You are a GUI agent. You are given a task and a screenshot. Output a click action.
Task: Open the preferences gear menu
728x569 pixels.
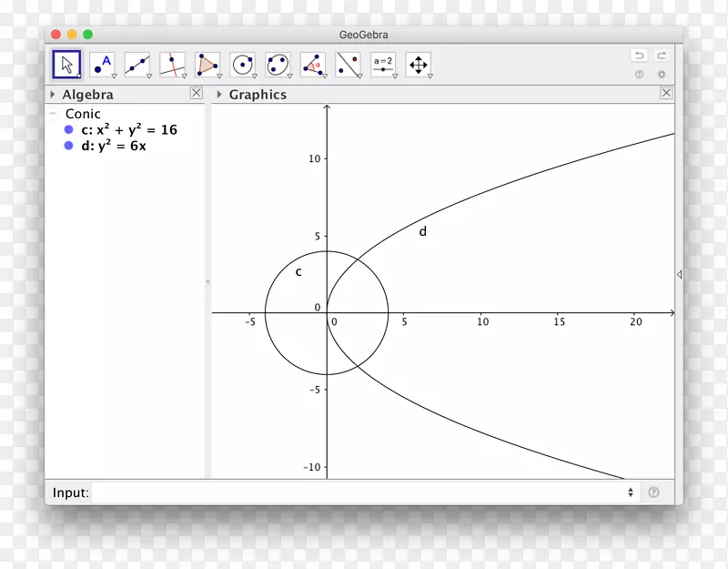pos(662,75)
